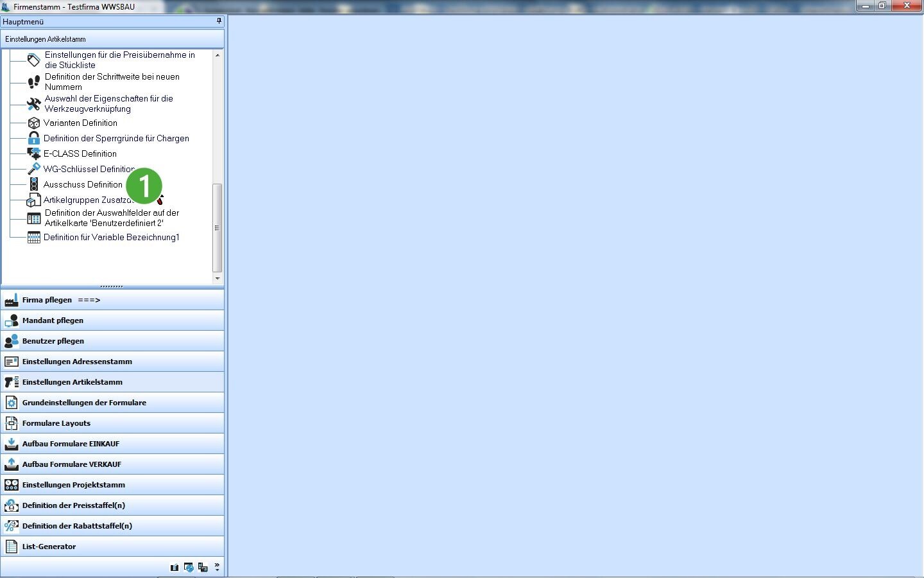924x578 pixels.
Task: Click the box icon beside Artikelgruppen Zusatz
Action: coord(34,200)
